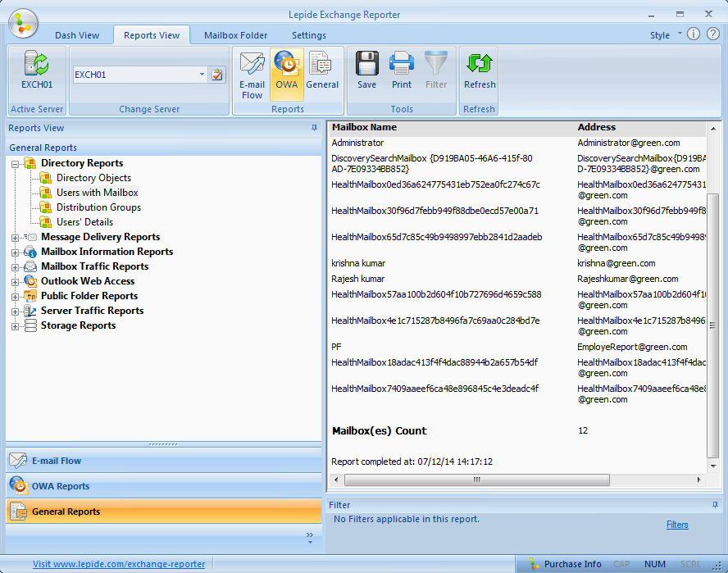Image resolution: width=728 pixels, height=573 pixels.
Task: Select the General Reports navigation section
Action: coord(163,512)
